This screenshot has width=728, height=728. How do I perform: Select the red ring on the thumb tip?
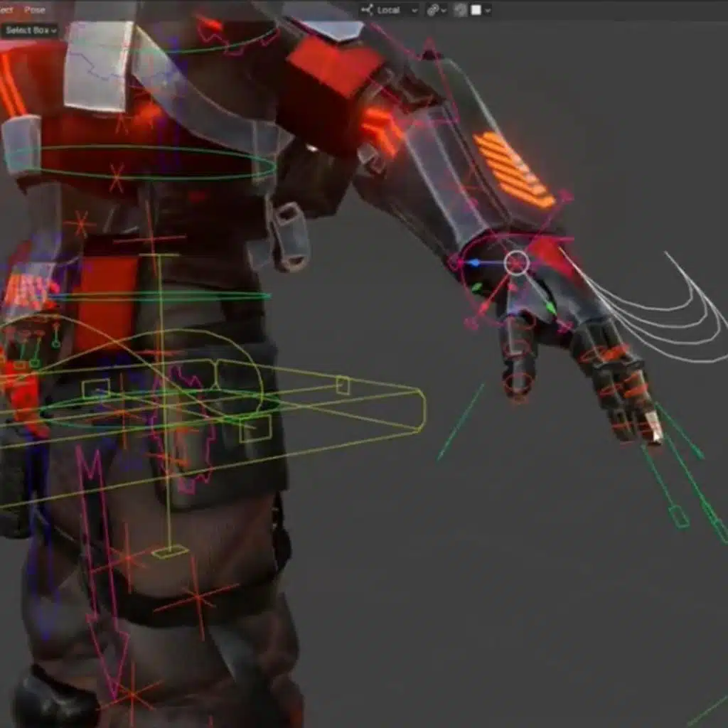tap(519, 384)
